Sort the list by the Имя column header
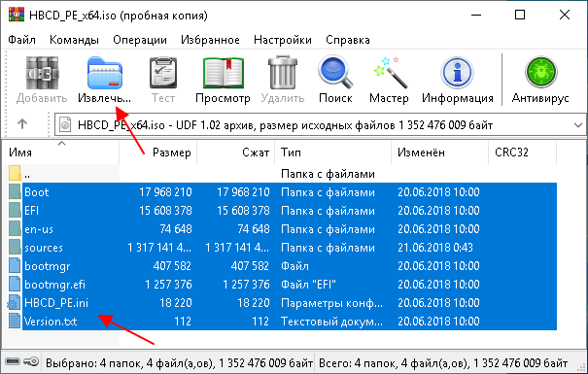588x374 pixels. 62,153
